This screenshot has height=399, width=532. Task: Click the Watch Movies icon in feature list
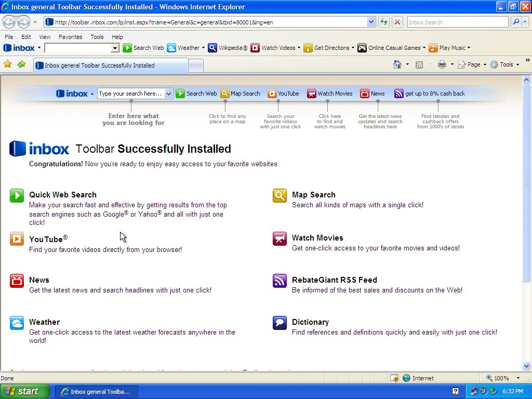click(280, 238)
